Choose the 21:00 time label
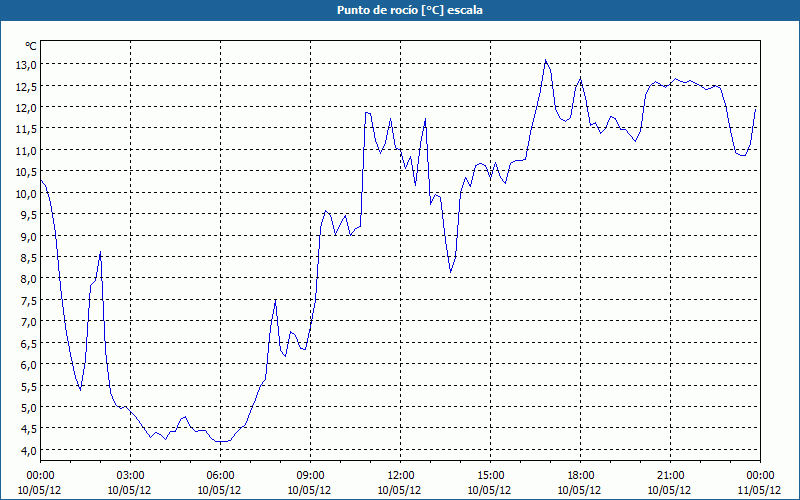Image resolution: width=800 pixels, height=500 pixels. click(670, 475)
